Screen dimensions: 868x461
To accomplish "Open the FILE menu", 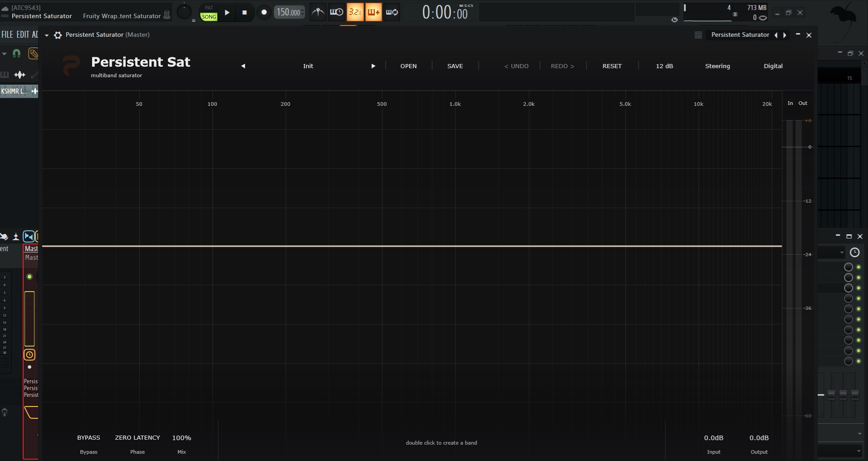I will (7, 35).
